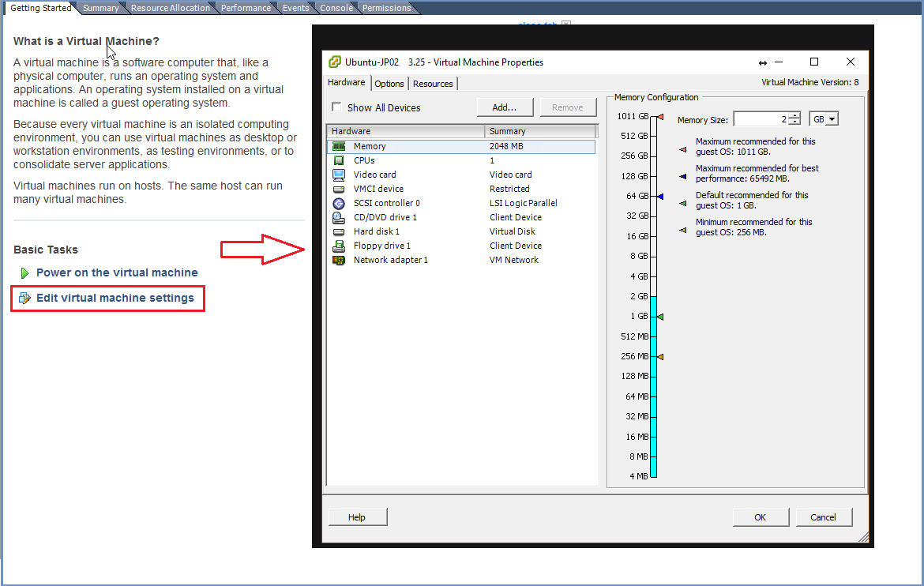Select the 2048 MB memory summary cell

tap(506, 146)
